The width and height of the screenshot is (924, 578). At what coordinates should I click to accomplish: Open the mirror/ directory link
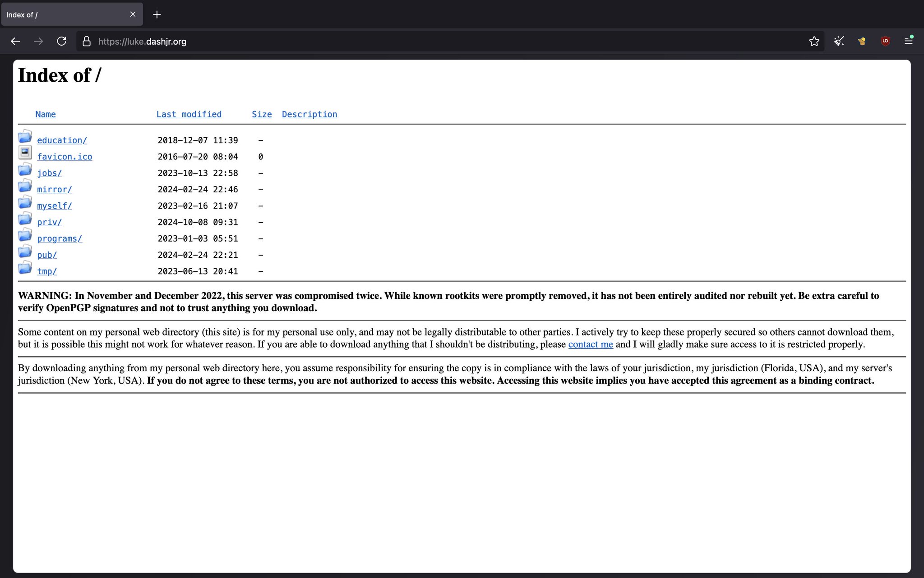click(54, 189)
